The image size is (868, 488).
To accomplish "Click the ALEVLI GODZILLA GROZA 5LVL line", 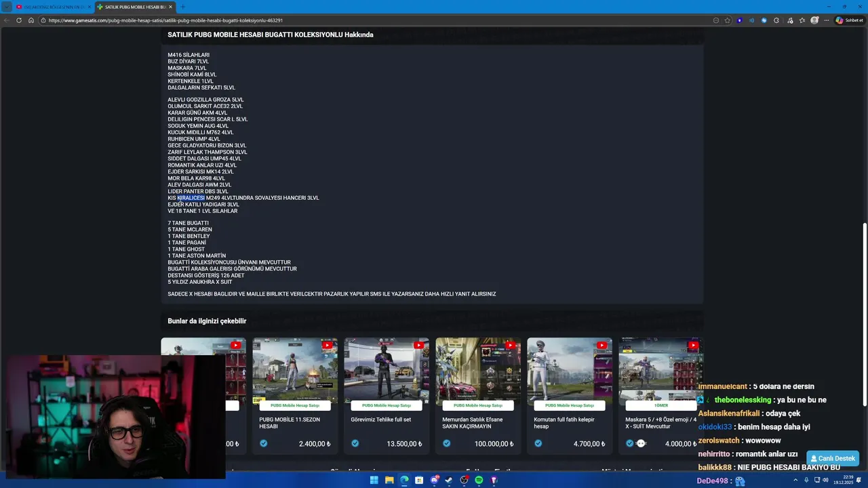I will 205,100.
